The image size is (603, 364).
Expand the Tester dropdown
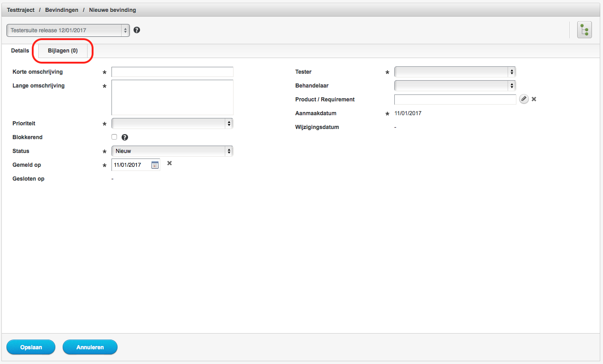point(455,72)
